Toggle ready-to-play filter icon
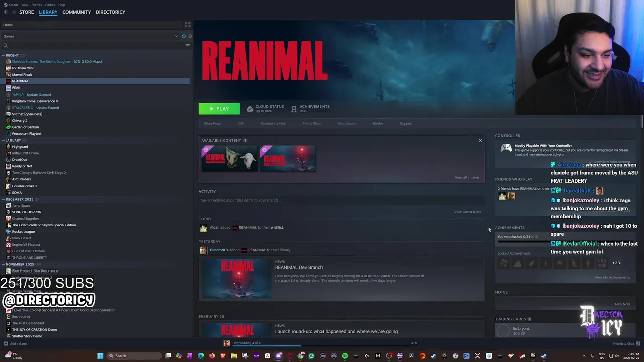644x362 pixels. (x=190, y=36)
